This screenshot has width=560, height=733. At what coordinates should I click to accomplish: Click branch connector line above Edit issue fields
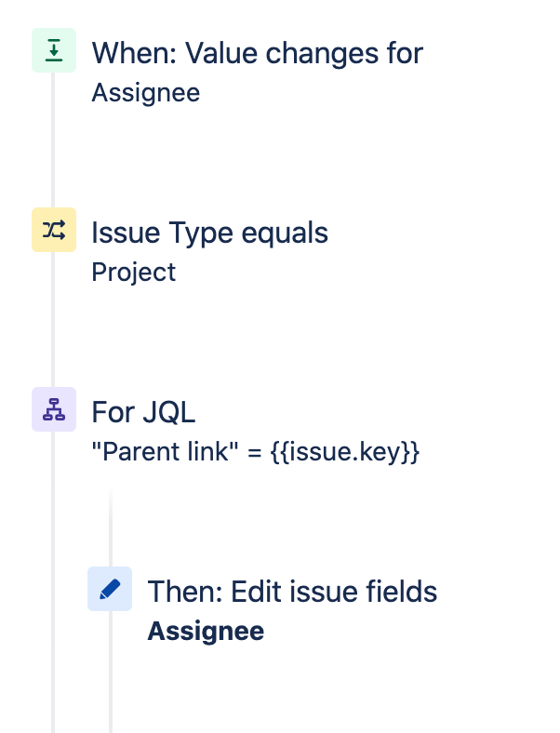pos(111,527)
